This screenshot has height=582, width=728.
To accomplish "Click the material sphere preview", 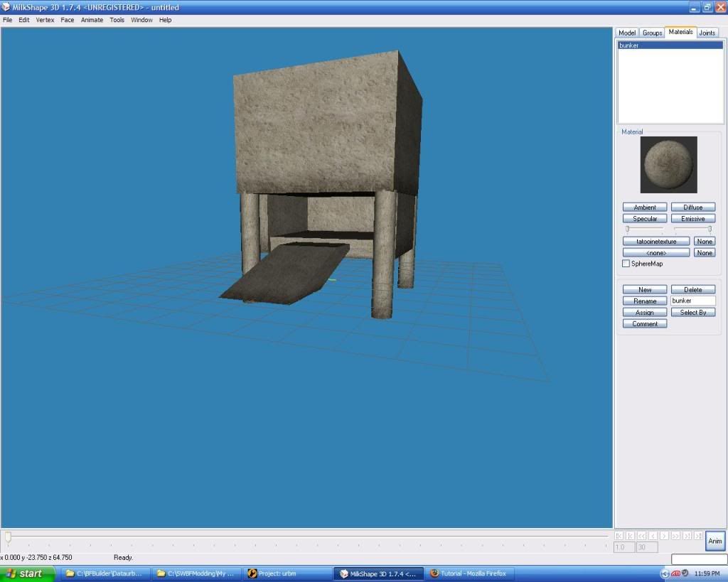I will [x=668, y=164].
